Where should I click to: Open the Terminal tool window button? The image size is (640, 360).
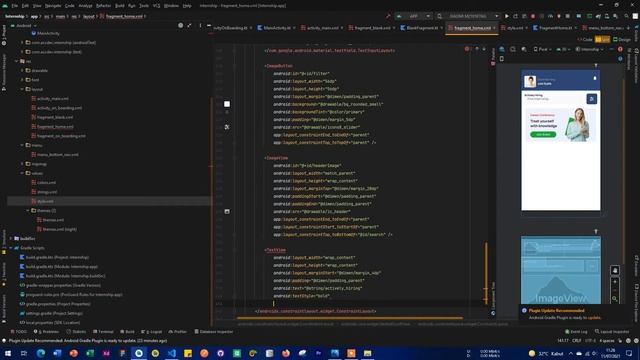click(x=103, y=332)
